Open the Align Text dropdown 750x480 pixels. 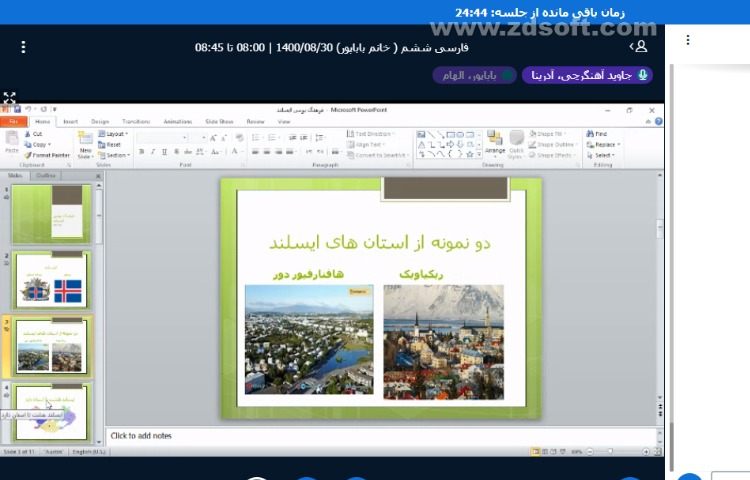click(x=366, y=144)
